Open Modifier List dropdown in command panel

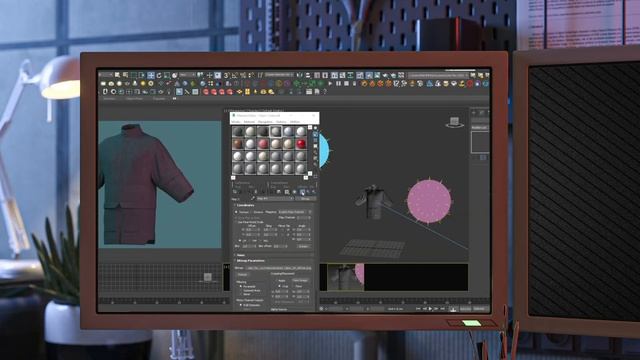click(x=480, y=127)
